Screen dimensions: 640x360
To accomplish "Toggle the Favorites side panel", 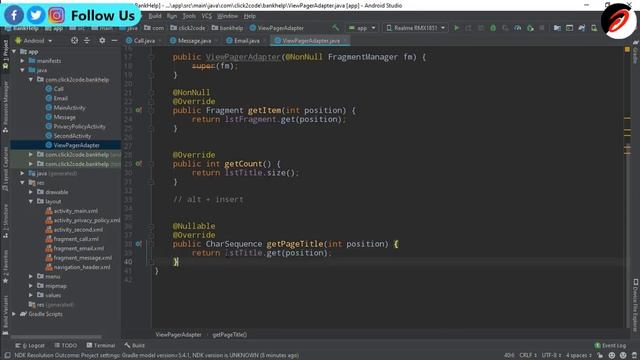I will (5, 266).
